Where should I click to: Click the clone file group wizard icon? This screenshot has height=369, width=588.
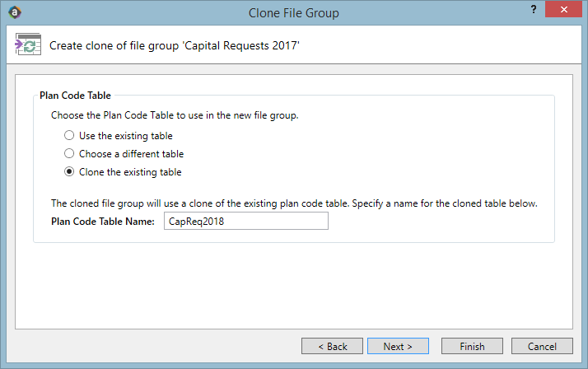(x=28, y=44)
